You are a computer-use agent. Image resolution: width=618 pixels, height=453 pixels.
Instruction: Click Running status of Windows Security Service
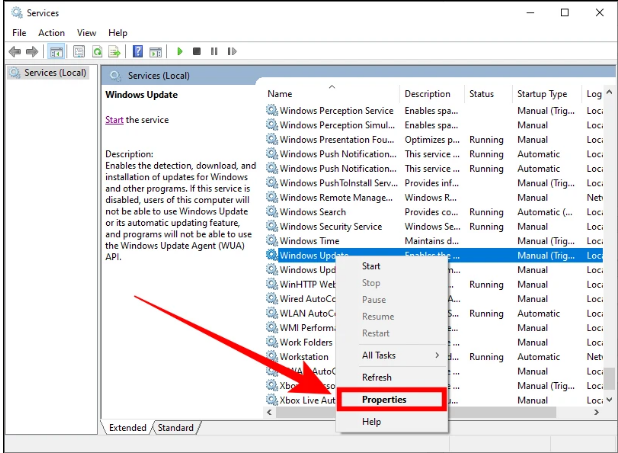pos(486,226)
